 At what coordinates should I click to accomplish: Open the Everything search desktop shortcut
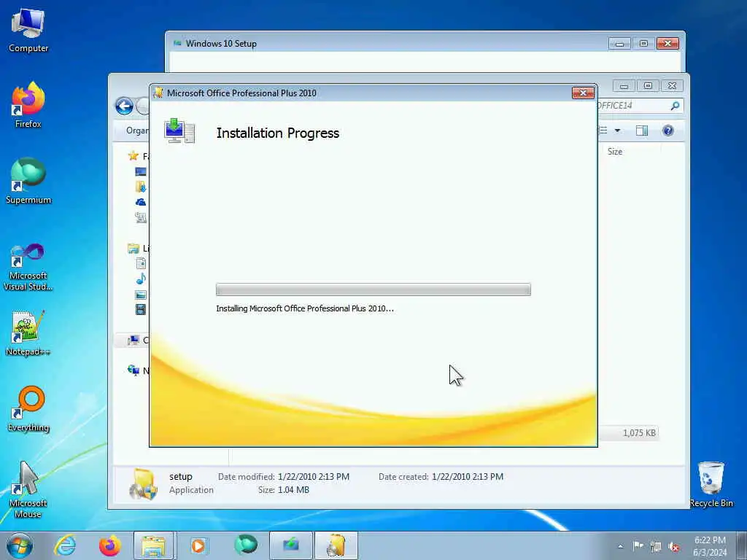(28, 408)
